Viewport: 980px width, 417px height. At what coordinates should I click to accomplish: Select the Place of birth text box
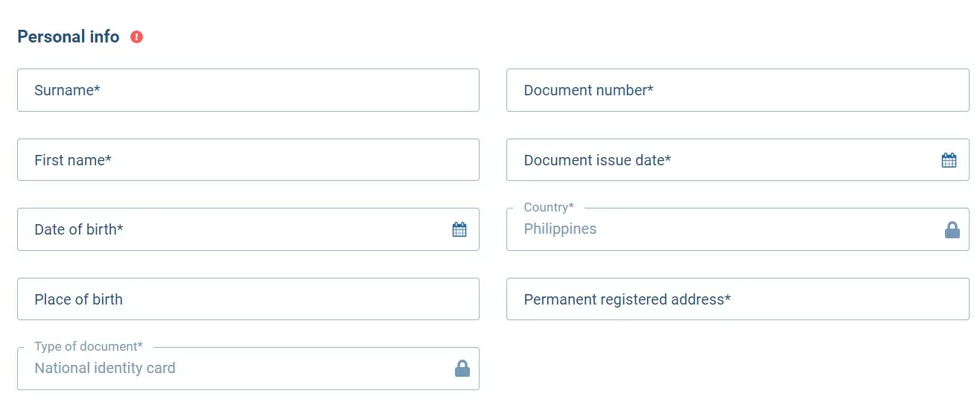click(248, 299)
